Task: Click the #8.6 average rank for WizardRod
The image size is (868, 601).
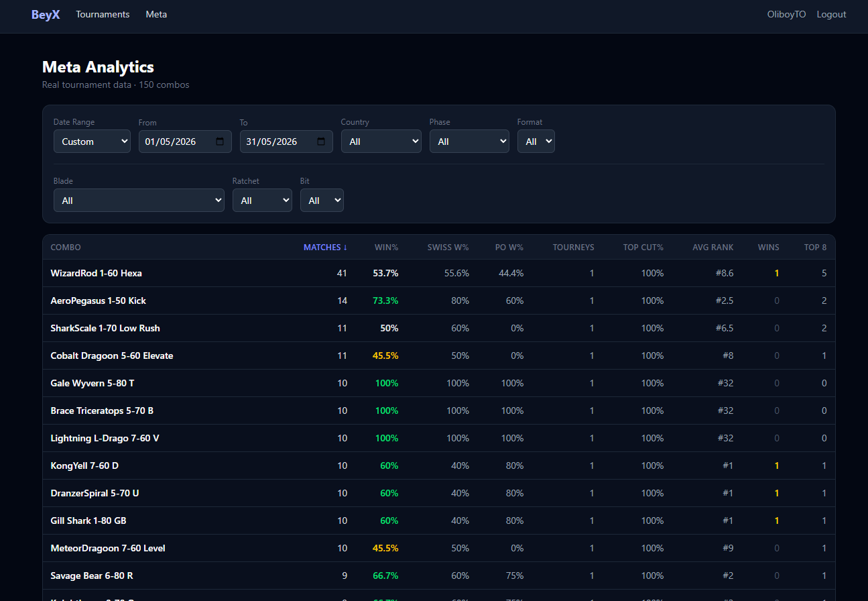Action: [x=724, y=274]
